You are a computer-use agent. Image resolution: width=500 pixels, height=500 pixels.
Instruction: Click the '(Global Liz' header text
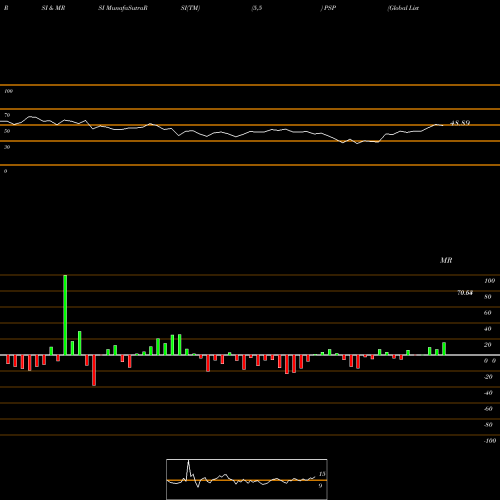click(x=403, y=8)
